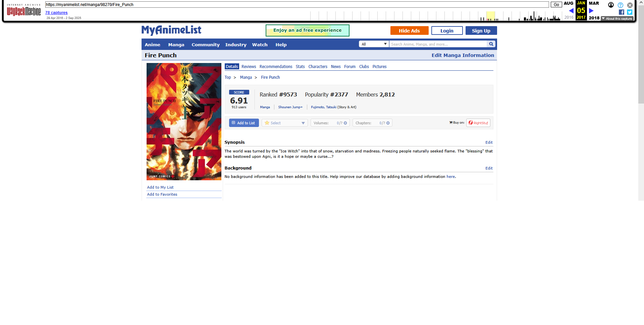Switch to the Recommendations tab
The height and width of the screenshot is (325, 644).
(276, 67)
